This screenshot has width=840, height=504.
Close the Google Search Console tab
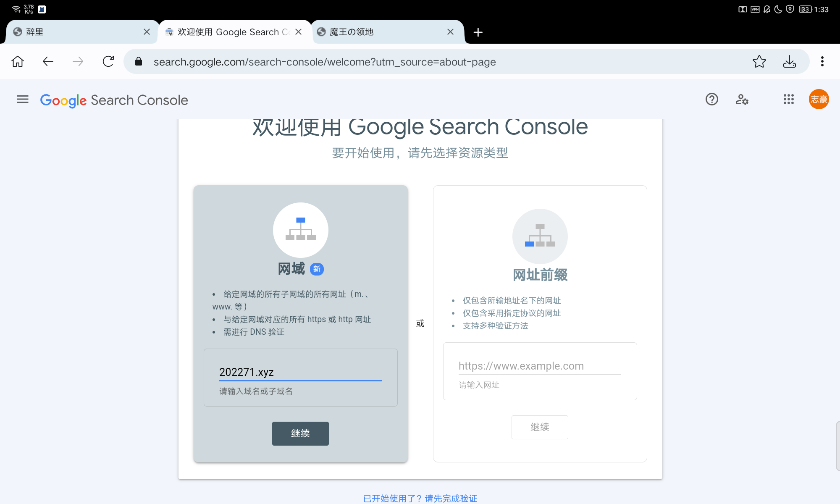coord(299,32)
